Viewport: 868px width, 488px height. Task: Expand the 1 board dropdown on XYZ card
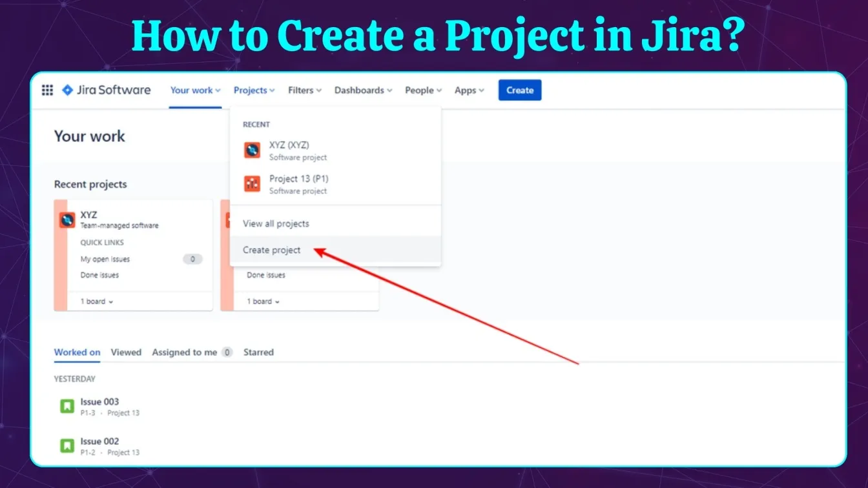[x=97, y=301]
